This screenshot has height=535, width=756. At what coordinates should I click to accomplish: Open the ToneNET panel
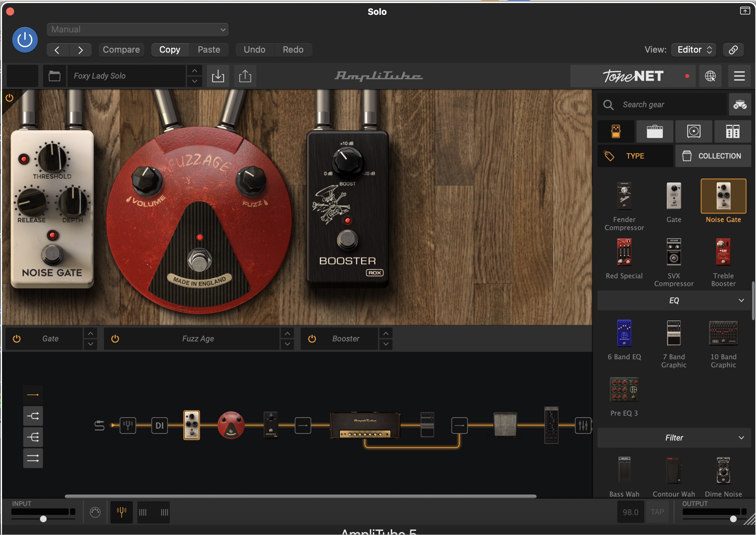point(633,76)
